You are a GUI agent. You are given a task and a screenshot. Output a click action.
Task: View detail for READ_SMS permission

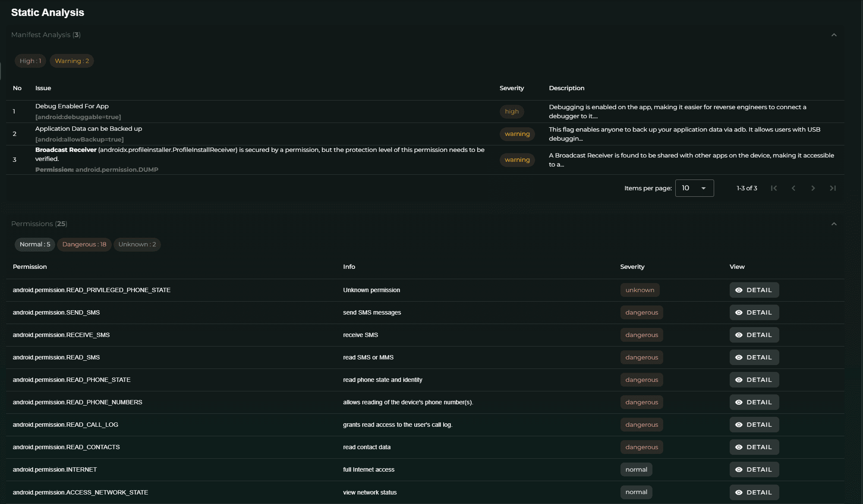pos(754,357)
